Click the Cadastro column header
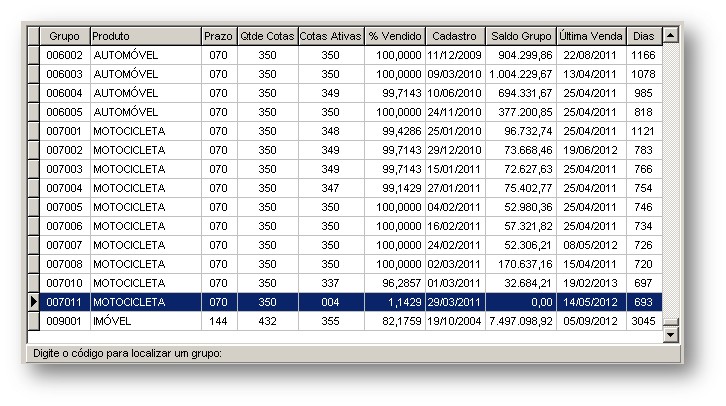Image resolution: width=726 pixels, height=406 pixels. 455,36
